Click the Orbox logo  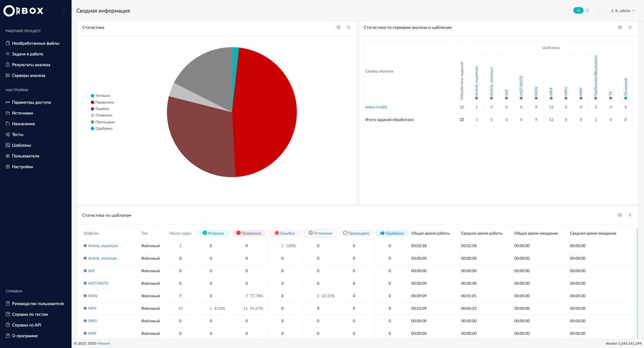[x=23, y=11]
